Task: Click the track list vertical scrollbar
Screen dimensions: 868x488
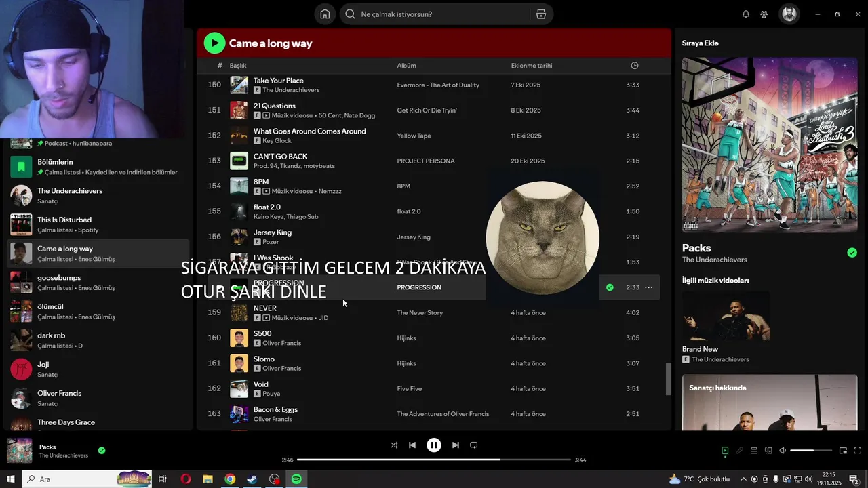Action: (668, 379)
